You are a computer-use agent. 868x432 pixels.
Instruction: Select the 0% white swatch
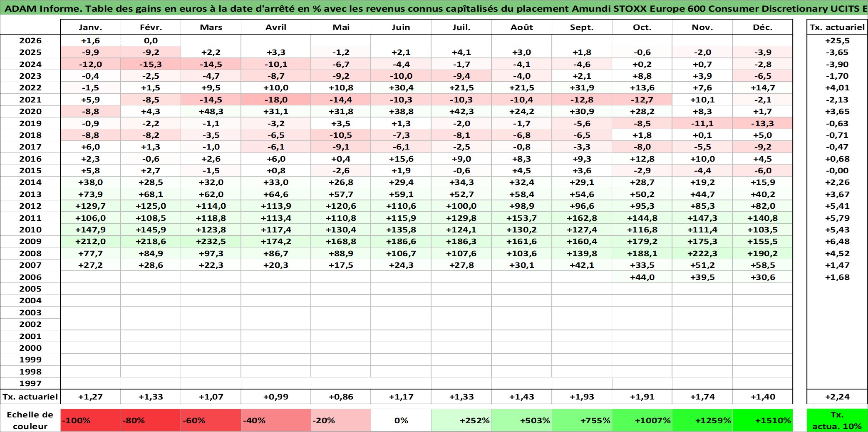(x=401, y=420)
